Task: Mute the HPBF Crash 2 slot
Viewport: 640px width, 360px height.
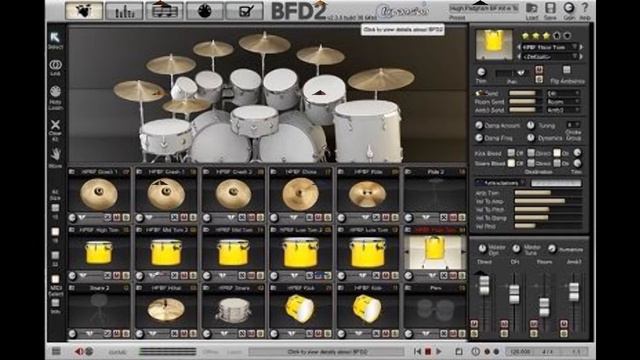Action: pyautogui.click(x=251, y=218)
